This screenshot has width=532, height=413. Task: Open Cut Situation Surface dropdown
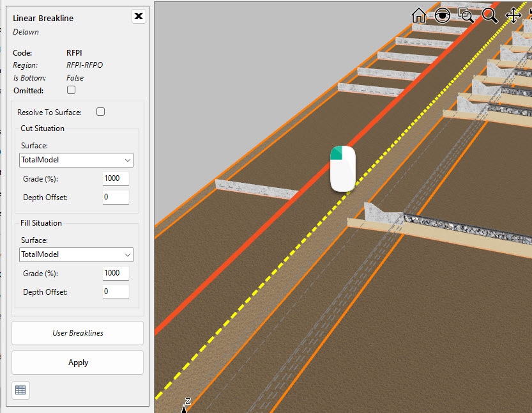coord(77,160)
